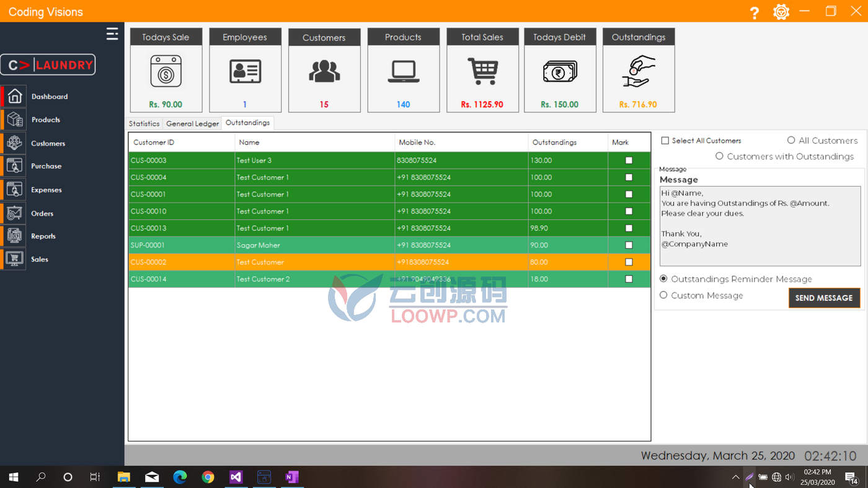Viewport: 868px width, 488px height.
Task: Choose Custom Message radio option
Action: [x=663, y=295]
